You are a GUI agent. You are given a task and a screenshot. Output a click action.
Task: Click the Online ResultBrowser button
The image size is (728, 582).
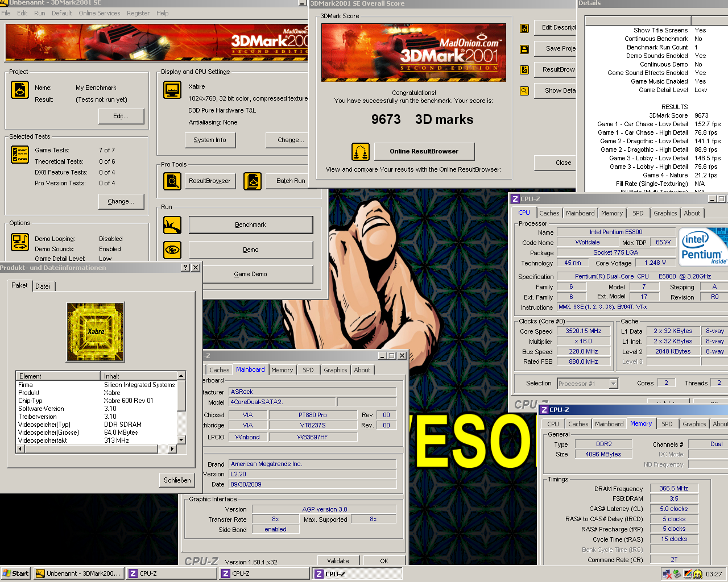pyautogui.click(x=424, y=151)
